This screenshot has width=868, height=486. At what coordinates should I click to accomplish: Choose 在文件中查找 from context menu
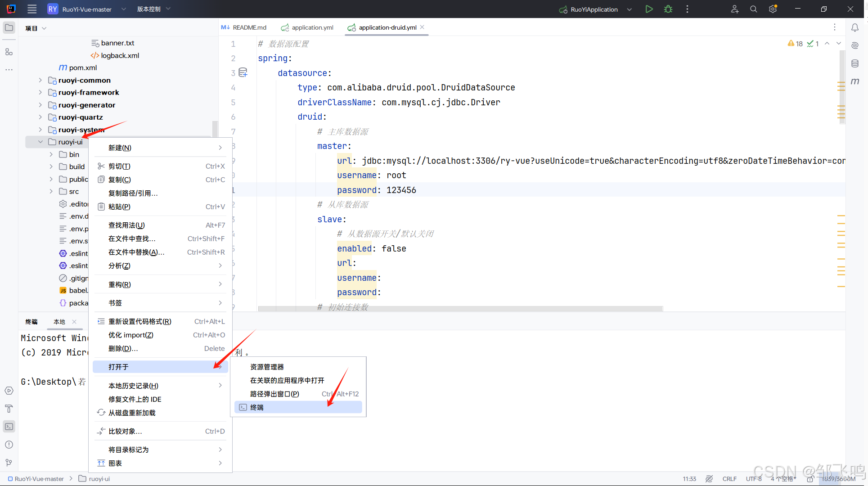coord(160,238)
